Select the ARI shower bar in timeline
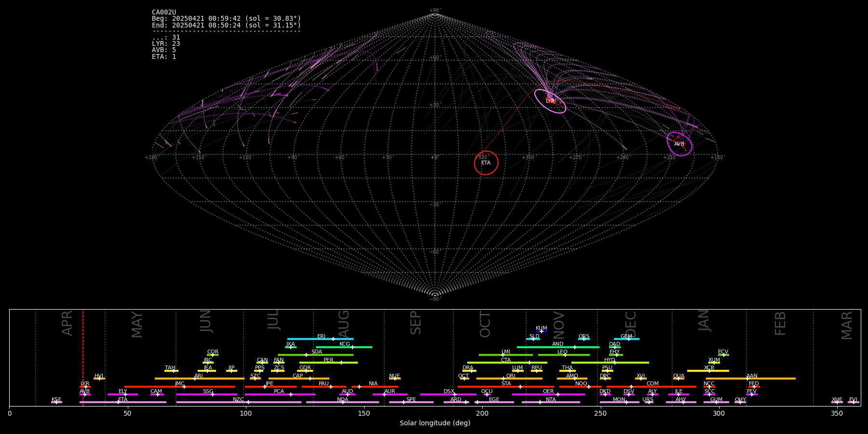This screenshot has width=868, height=434. tap(199, 379)
